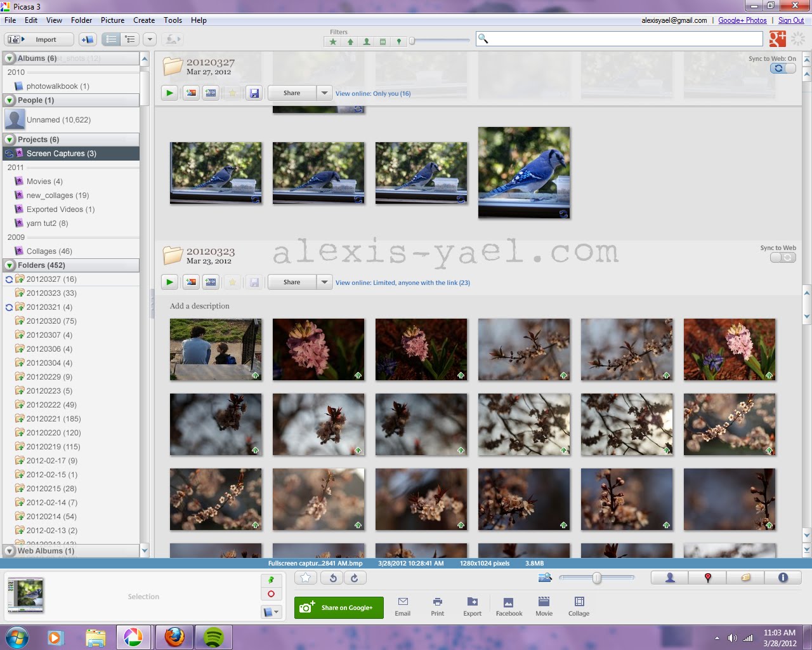Toggle Sync to Web for 20120323
812x650 pixels.
click(782, 257)
